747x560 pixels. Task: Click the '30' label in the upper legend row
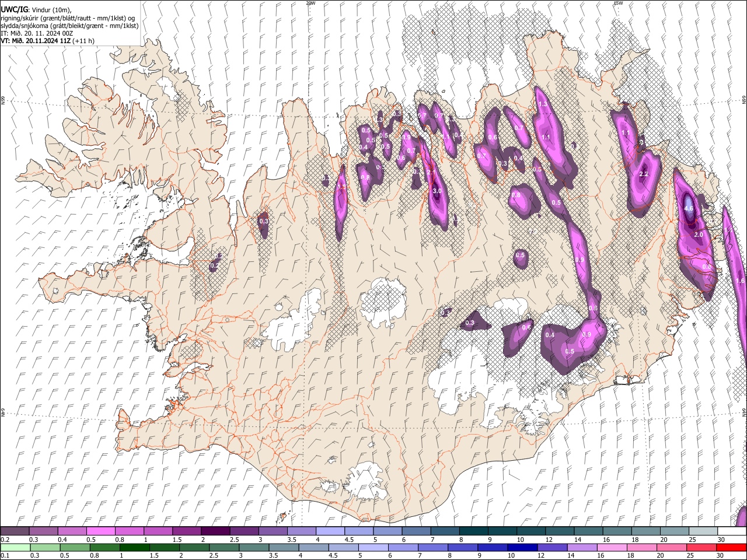click(721, 540)
